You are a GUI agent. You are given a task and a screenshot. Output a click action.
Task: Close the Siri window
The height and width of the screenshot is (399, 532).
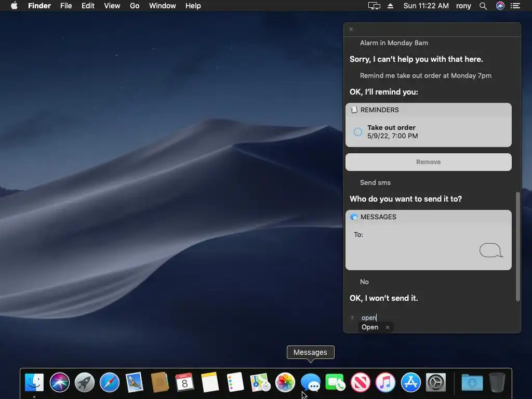click(x=351, y=29)
